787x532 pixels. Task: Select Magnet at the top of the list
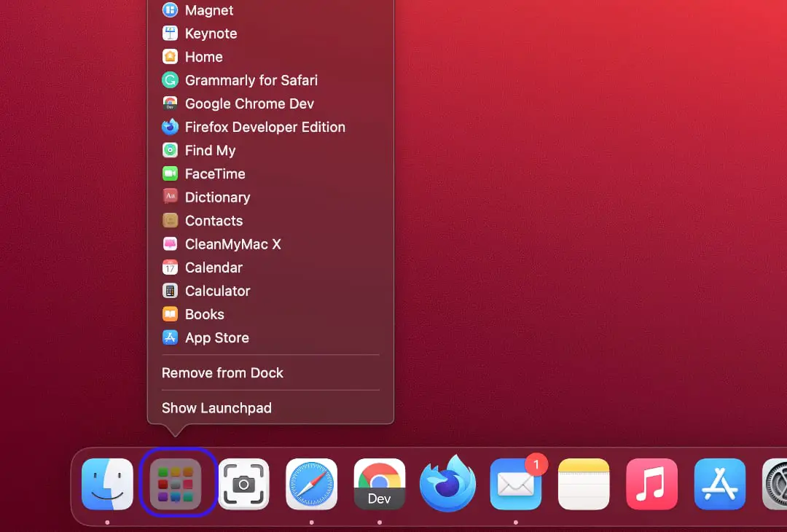pyautogui.click(x=209, y=10)
